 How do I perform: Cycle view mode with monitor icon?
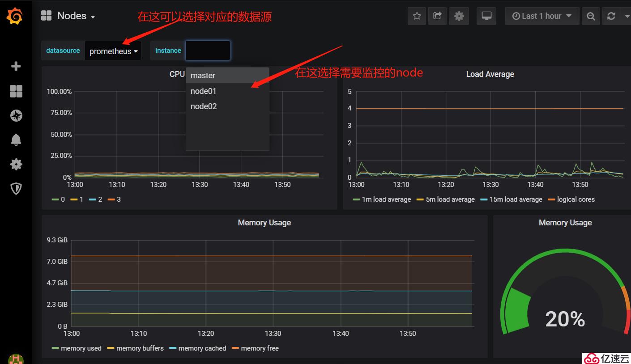[486, 16]
